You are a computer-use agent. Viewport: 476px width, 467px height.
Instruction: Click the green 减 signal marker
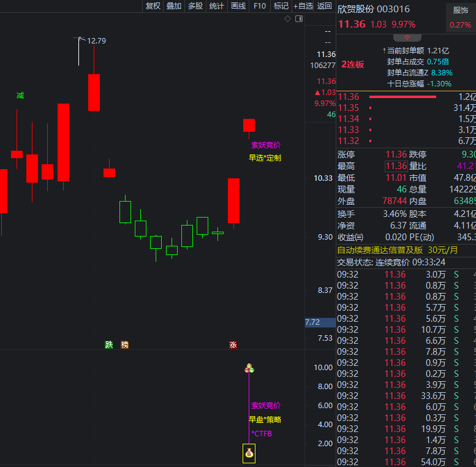(x=20, y=96)
